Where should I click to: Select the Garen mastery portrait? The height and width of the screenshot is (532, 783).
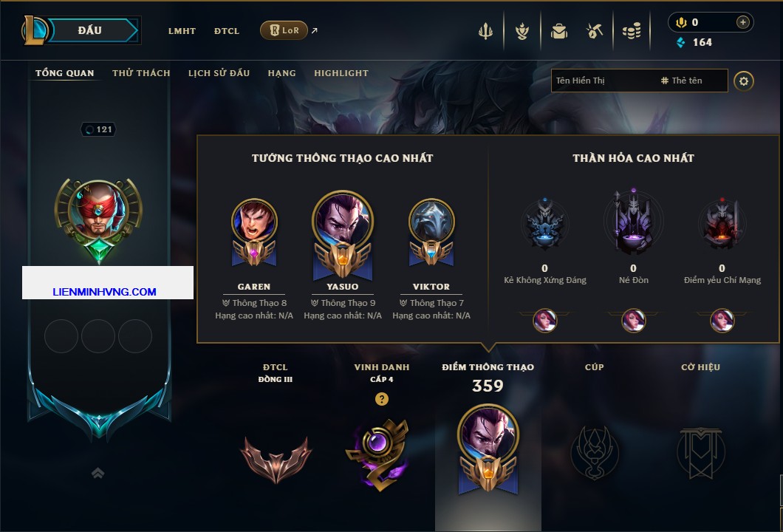(x=254, y=232)
